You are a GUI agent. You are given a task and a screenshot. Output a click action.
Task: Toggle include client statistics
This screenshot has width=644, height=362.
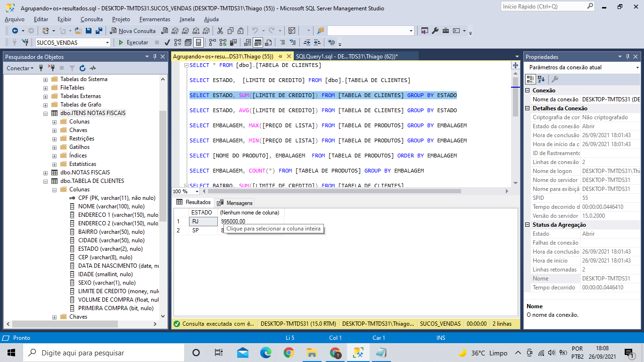coord(232,42)
